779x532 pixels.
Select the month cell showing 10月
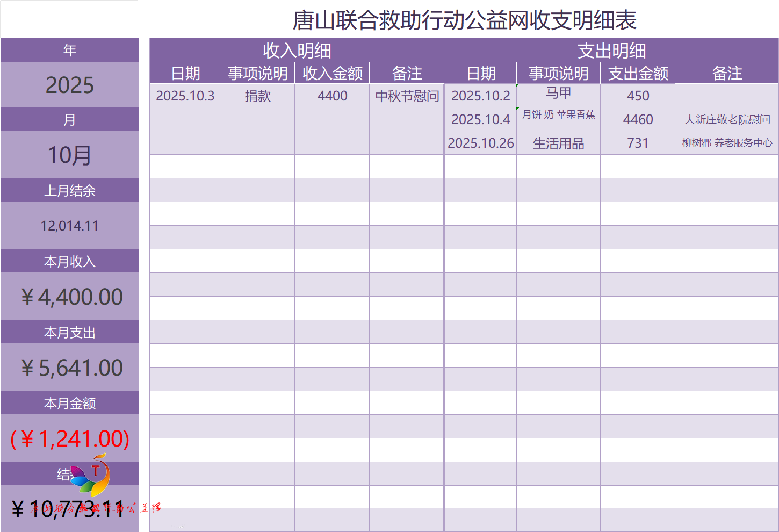pos(69,155)
